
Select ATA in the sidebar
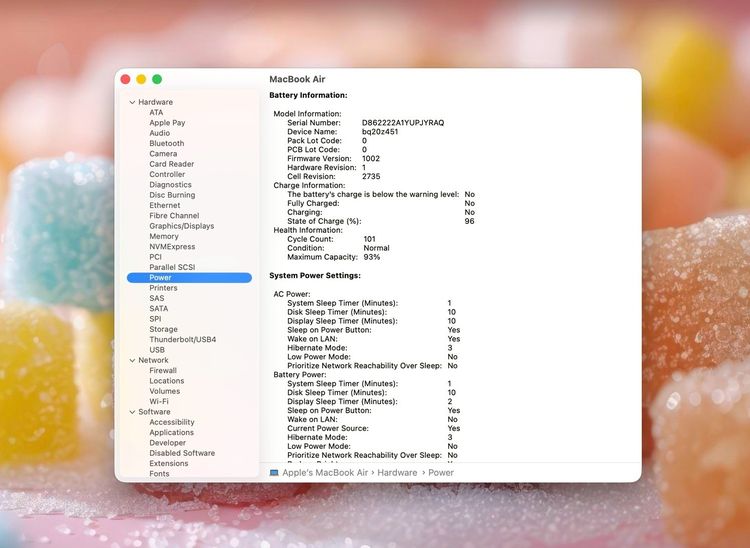tap(156, 112)
